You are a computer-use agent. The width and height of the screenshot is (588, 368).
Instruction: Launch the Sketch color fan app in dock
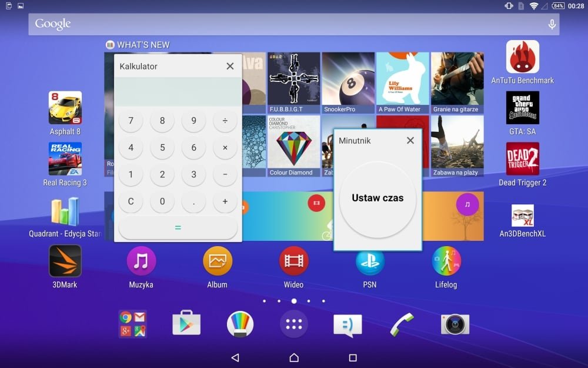click(240, 324)
